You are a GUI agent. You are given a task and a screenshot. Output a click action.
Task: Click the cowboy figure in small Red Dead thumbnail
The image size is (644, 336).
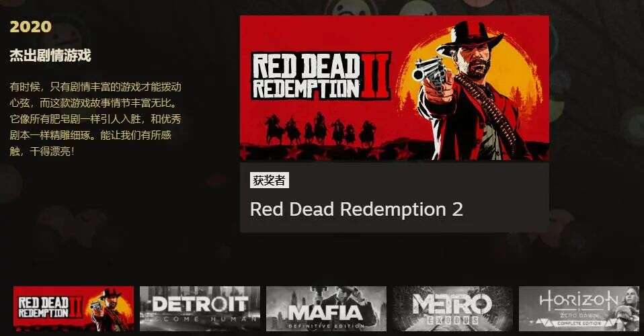[x=109, y=310]
